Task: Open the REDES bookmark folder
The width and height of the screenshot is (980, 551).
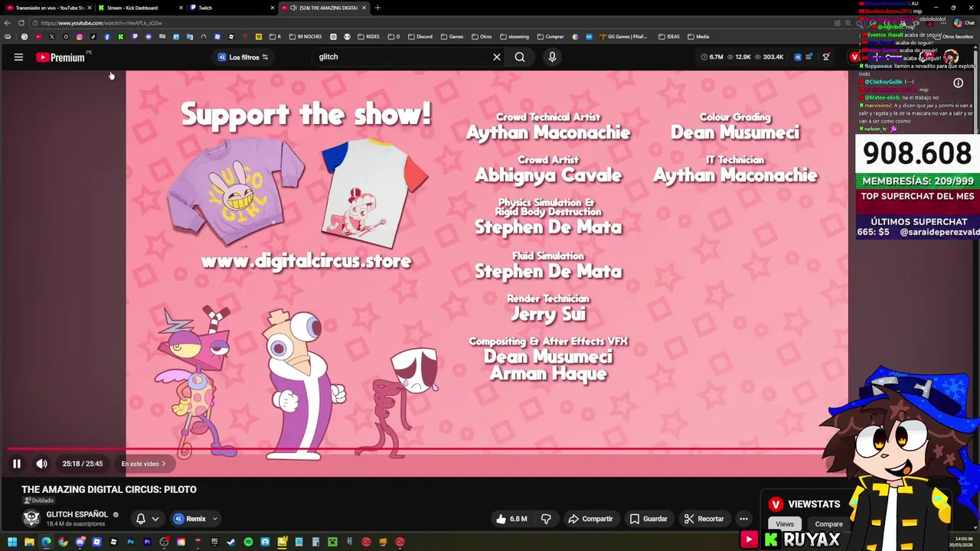Action: pyautogui.click(x=367, y=37)
